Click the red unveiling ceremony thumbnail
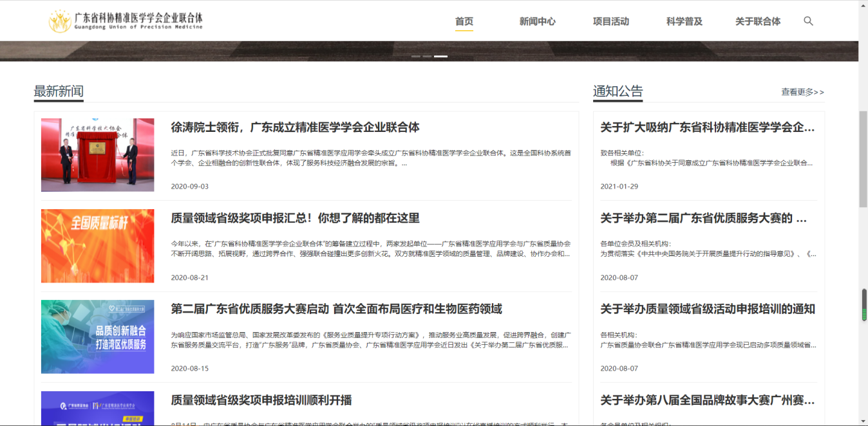This screenshot has height=426, width=868. click(x=98, y=154)
